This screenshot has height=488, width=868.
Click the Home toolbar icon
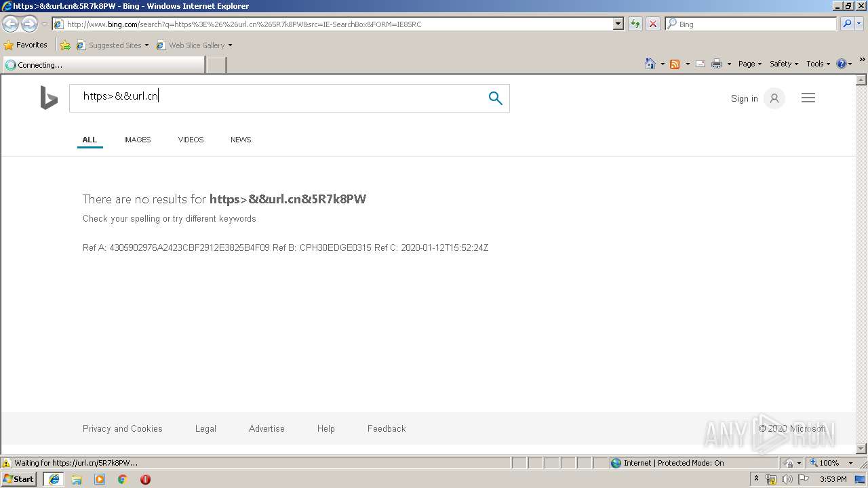pyautogui.click(x=650, y=64)
